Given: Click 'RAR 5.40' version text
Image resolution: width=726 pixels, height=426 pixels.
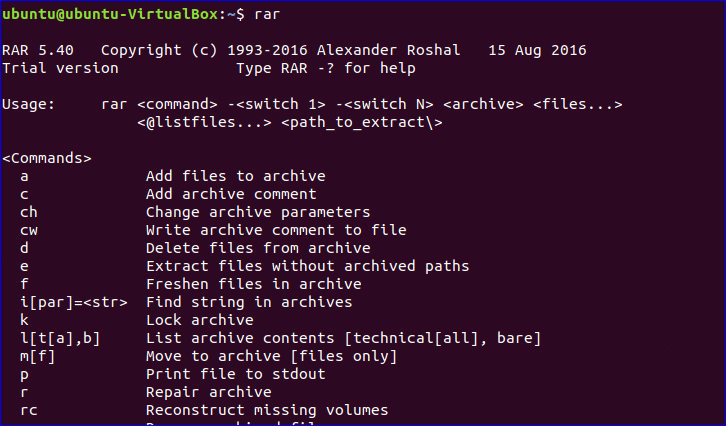Looking at the screenshot, I should click(x=38, y=50).
